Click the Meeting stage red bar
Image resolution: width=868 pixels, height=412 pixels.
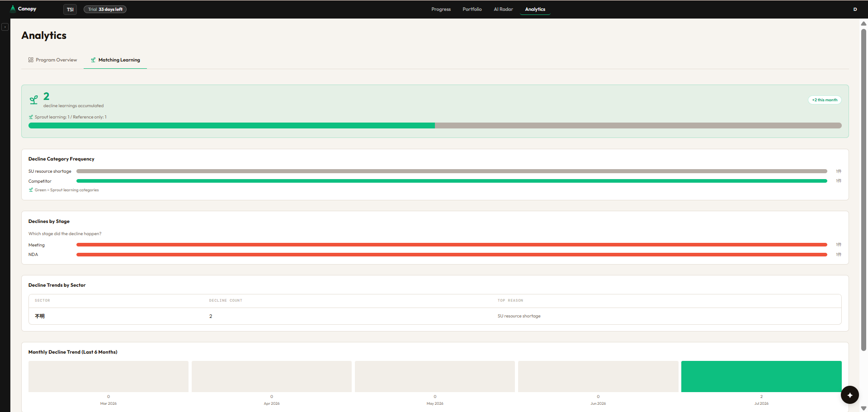[x=452, y=245]
